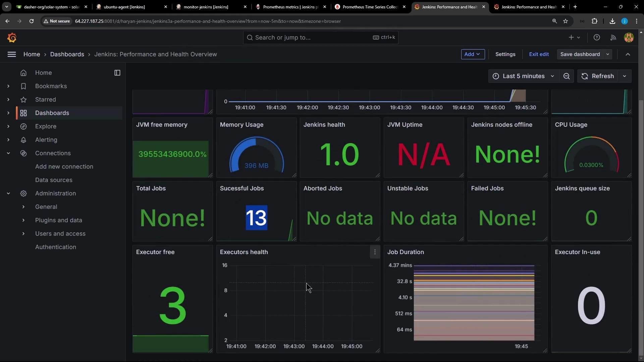Screen dimensions: 644x362
Task: Open refresh interval dropdown arrow
Action: pos(625,76)
